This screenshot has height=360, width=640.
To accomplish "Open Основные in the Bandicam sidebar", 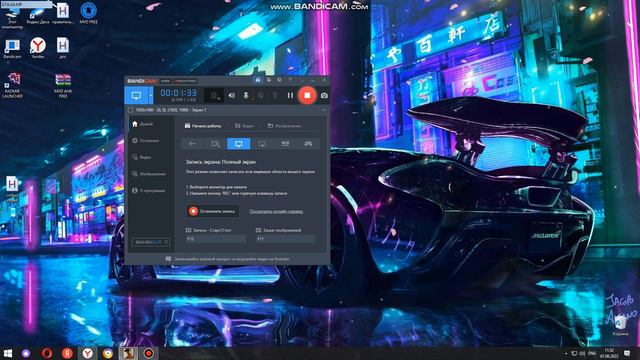I will (x=146, y=140).
